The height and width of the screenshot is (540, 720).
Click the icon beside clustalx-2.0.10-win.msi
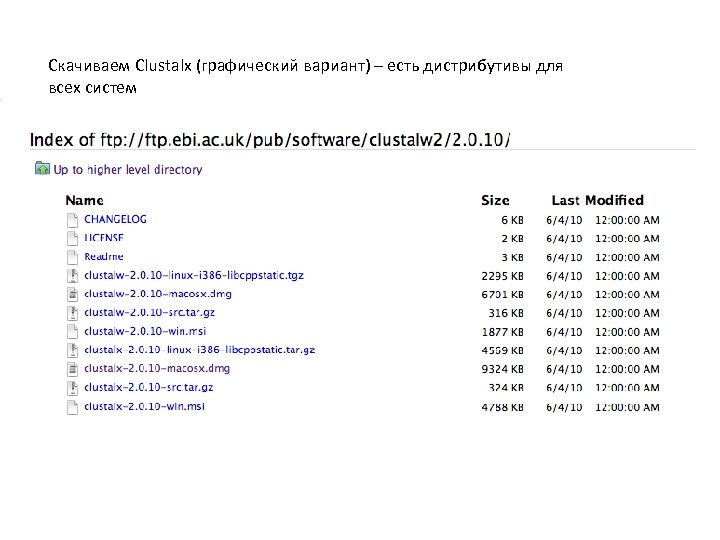tap(72, 407)
